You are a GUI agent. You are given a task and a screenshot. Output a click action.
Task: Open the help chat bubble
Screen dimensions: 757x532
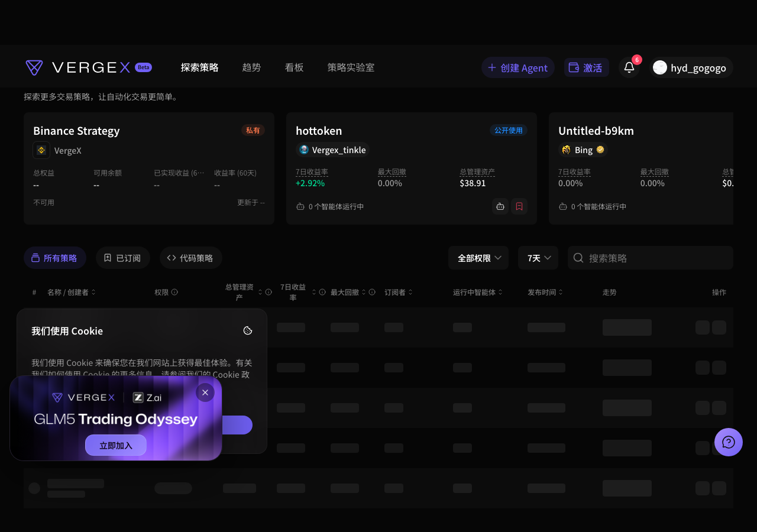(729, 442)
